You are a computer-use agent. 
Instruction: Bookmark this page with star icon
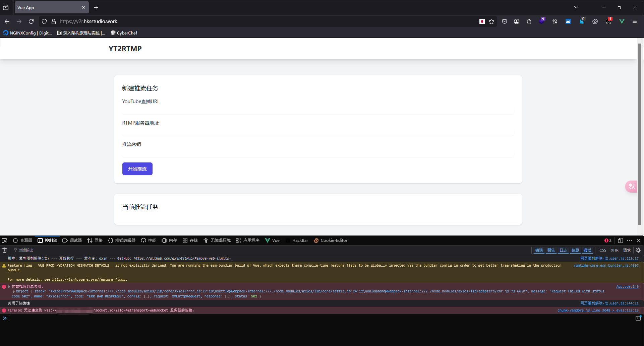pyautogui.click(x=491, y=21)
